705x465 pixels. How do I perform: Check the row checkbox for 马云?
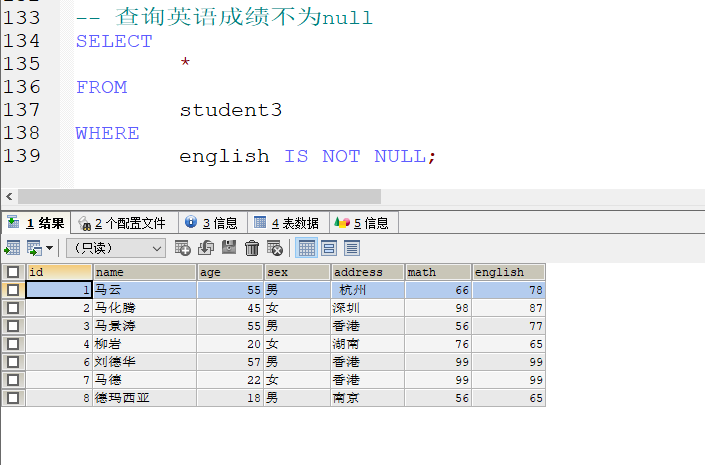coord(13,290)
